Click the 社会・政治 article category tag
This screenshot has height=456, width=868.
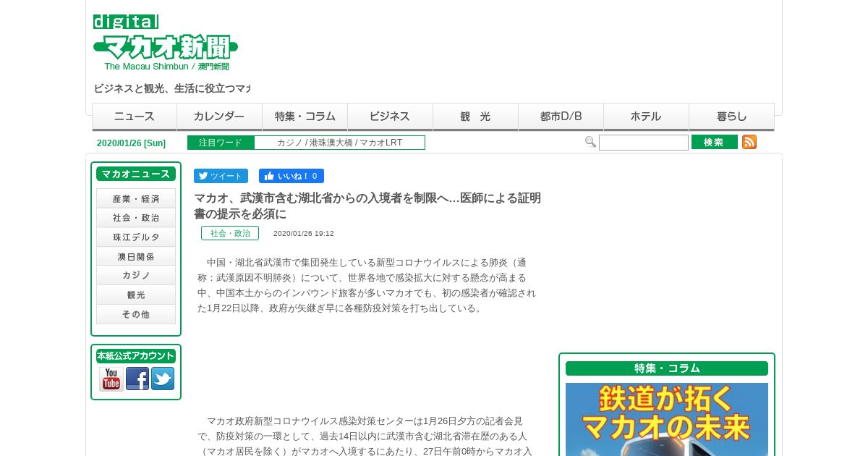230,233
